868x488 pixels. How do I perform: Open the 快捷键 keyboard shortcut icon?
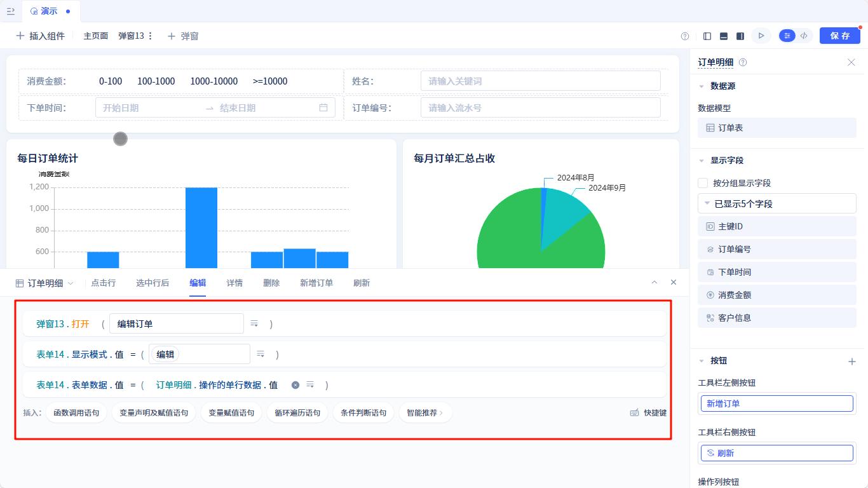pos(634,412)
